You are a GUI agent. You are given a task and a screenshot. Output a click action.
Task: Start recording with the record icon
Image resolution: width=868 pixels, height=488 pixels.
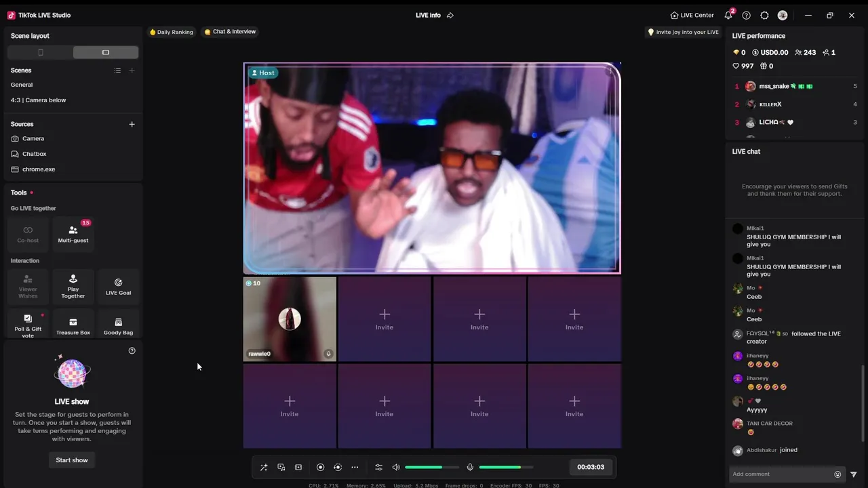coord(321,467)
